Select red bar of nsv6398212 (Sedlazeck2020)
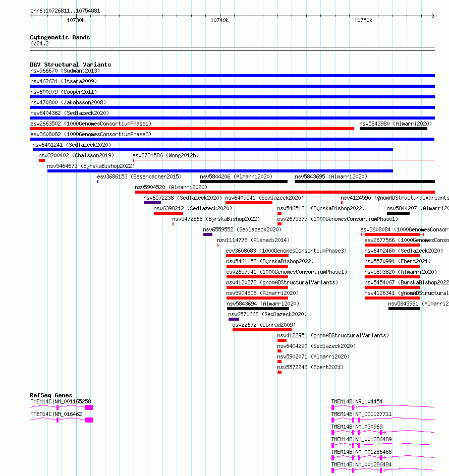 [x=169, y=213]
